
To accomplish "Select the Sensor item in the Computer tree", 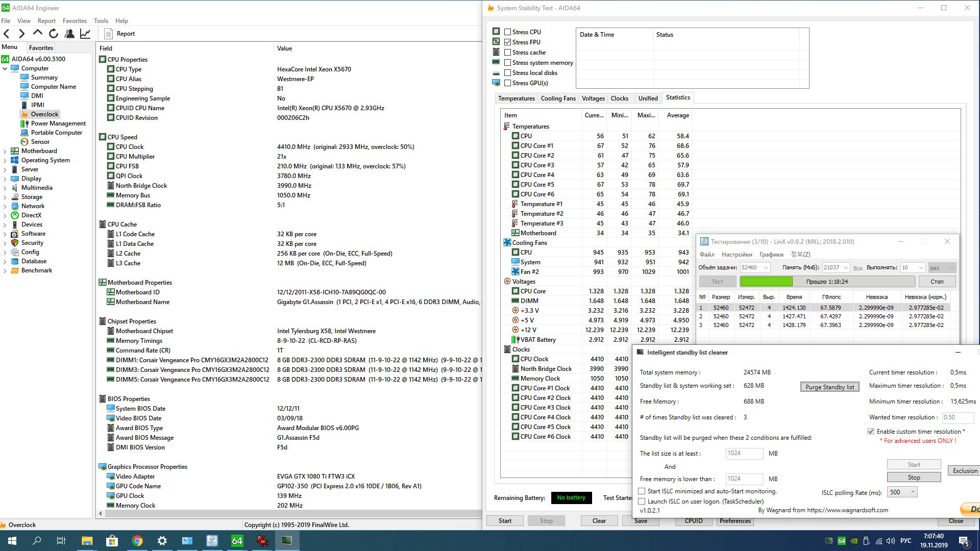I will pyautogui.click(x=40, y=142).
